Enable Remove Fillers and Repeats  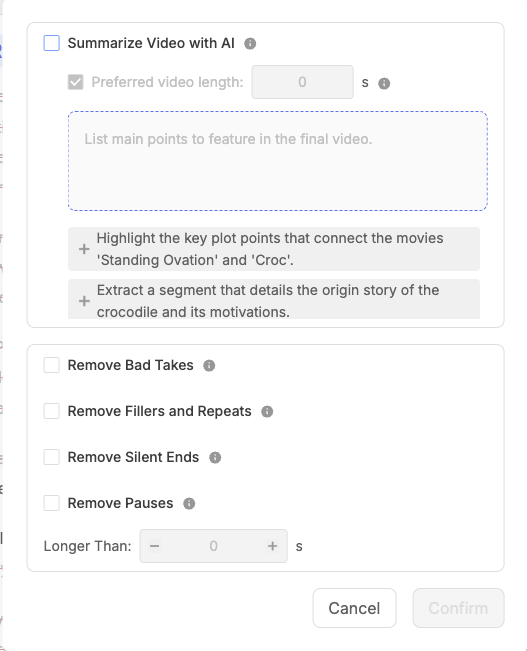[x=51, y=411]
